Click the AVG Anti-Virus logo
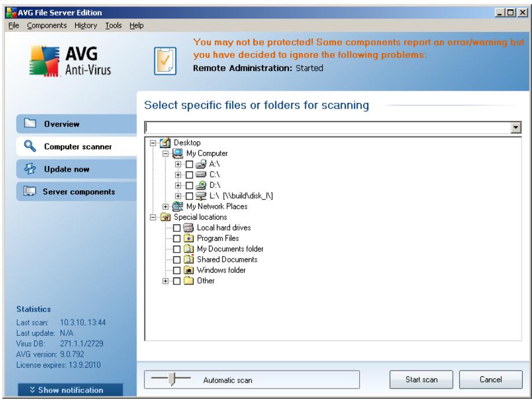The height and width of the screenshot is (400, 532). click(x=70, y=61)
